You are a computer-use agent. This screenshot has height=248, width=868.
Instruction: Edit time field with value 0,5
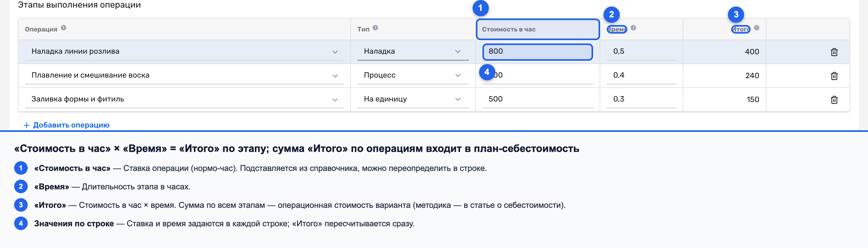(641, 52)
